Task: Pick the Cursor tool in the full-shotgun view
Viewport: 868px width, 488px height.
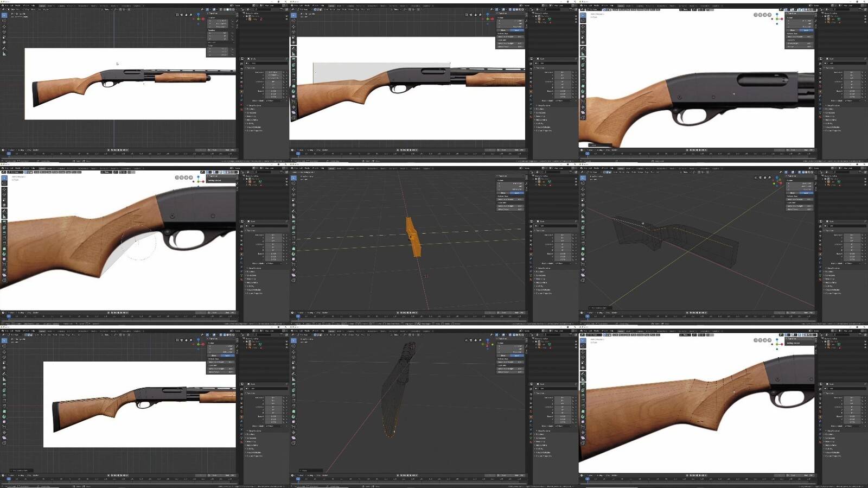Action: click(x=4, y=21)
